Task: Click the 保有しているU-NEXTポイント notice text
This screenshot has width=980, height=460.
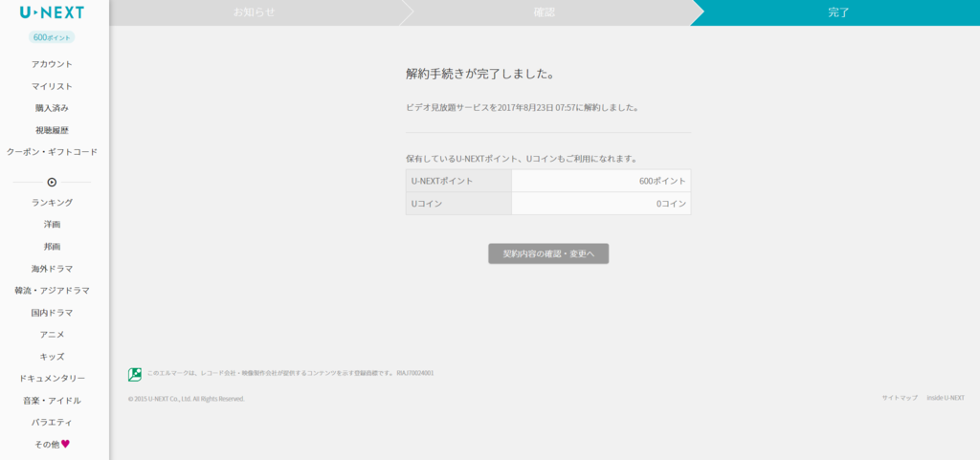Action: [x=522, y=159]
